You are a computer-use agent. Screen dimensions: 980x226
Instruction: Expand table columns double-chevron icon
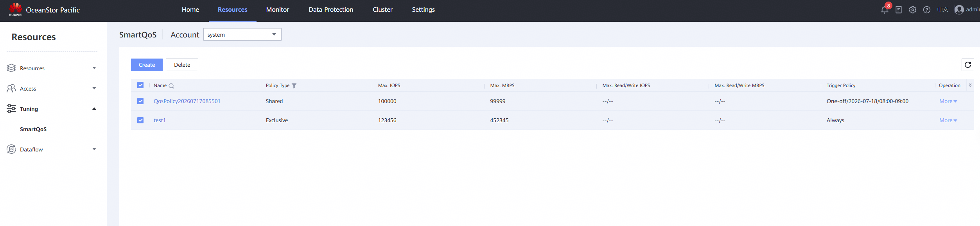[x=970, y=85]
